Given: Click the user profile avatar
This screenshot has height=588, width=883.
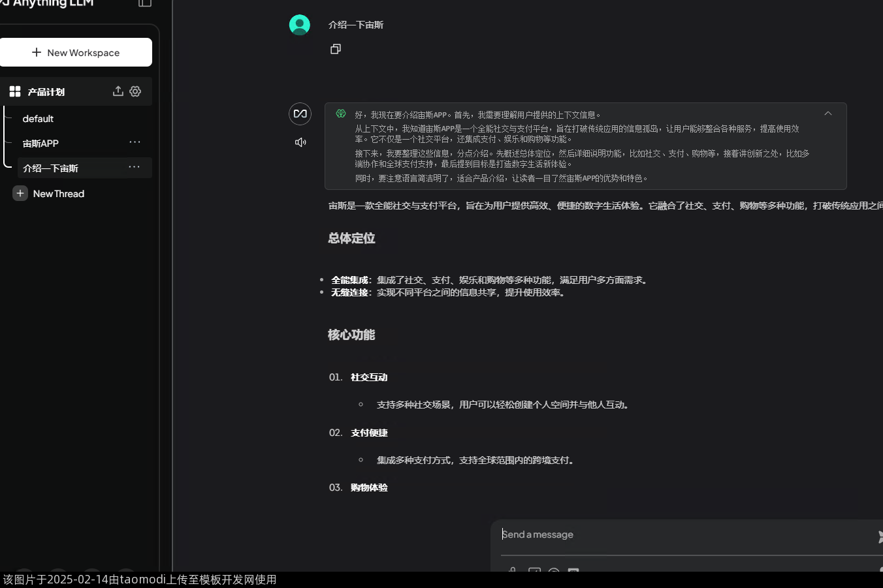Looking at the screenshot, I should coord(300,25).
